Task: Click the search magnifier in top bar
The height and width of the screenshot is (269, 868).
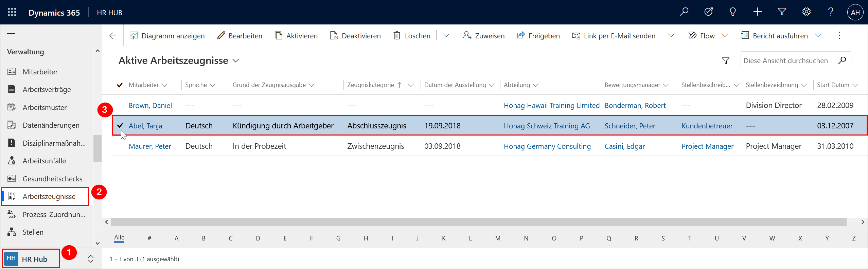Action: pos(684,12)
